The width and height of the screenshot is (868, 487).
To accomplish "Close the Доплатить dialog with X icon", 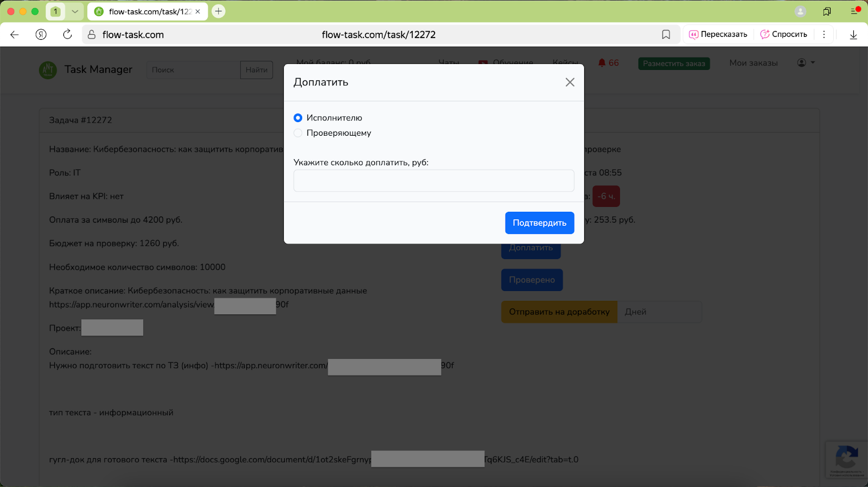I will pyautogui.click(x=570, y=83).
